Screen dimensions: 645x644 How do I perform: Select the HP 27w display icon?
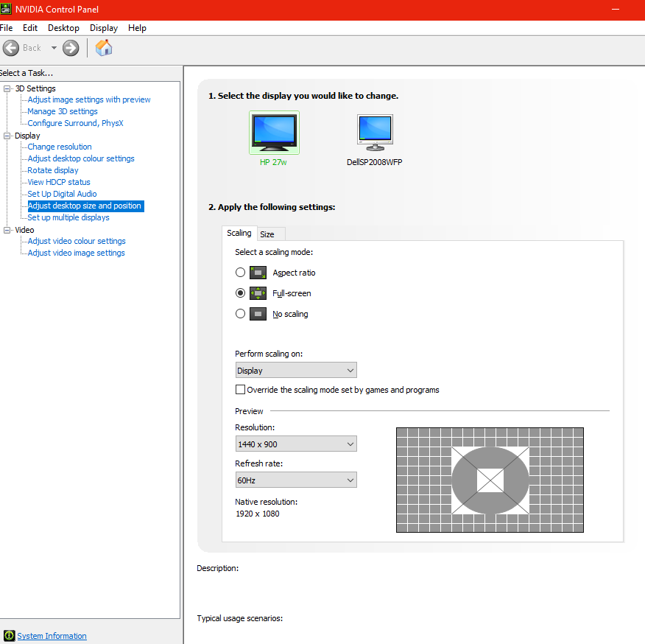point(274,133)
